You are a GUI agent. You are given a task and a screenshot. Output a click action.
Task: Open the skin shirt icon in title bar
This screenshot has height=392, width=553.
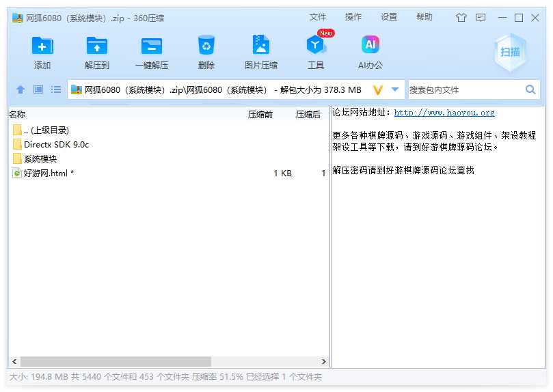coord(461,17)
